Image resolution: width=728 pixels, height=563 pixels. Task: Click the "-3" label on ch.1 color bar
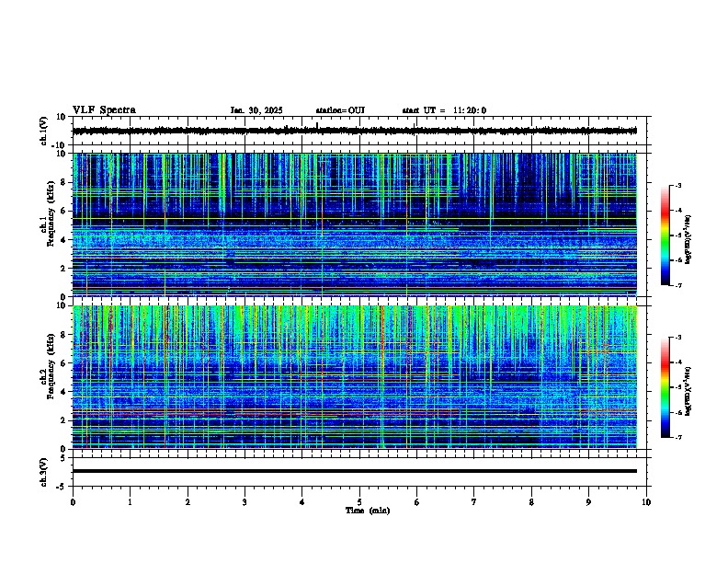677,185
